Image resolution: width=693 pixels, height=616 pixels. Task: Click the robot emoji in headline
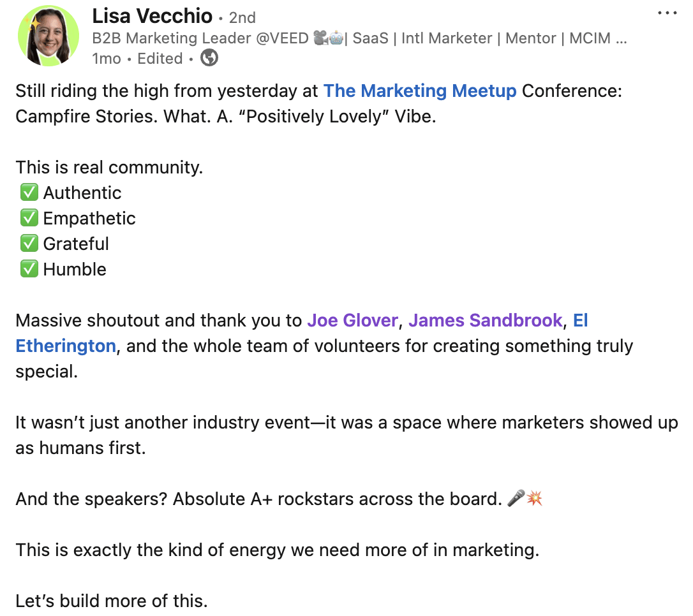(x=336, y=38)
